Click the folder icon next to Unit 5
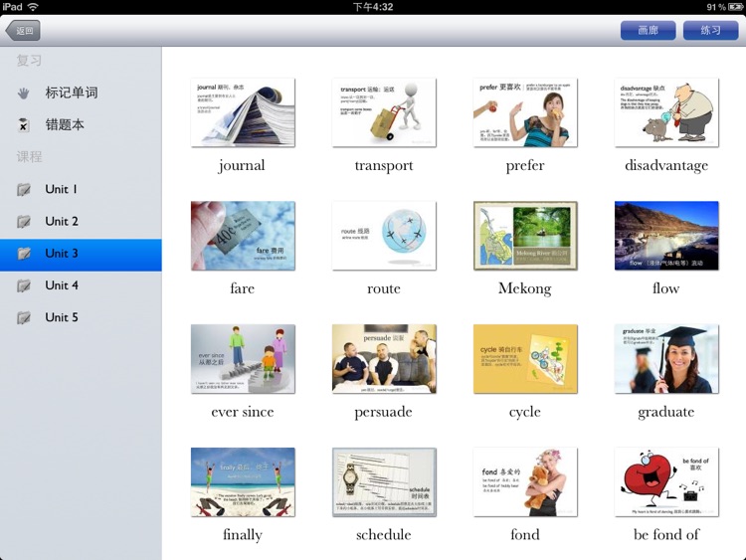Viewport: 746px width, 560px height. coord(24,317)
